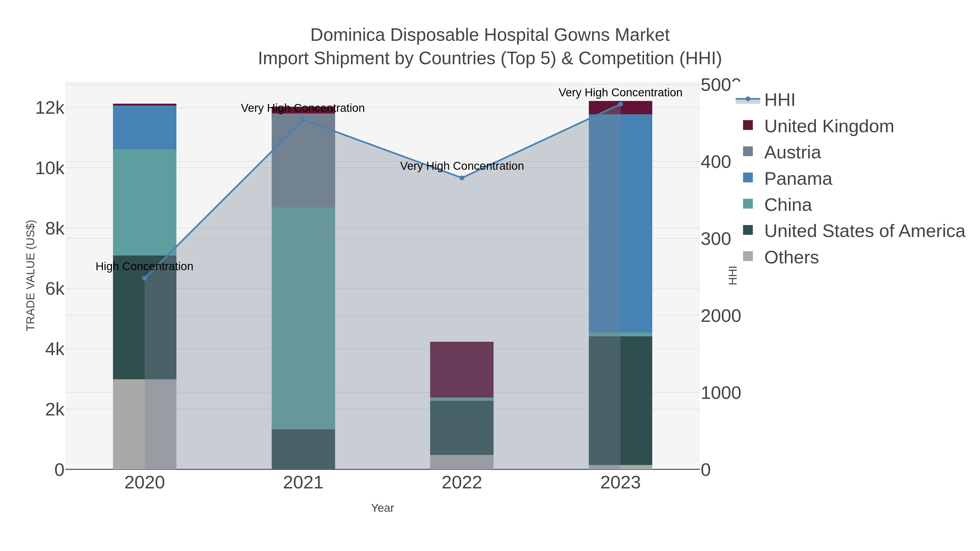Toggle the HHI legend entry
This screenshot has width=980, height=551.
[x=765, y=100]
